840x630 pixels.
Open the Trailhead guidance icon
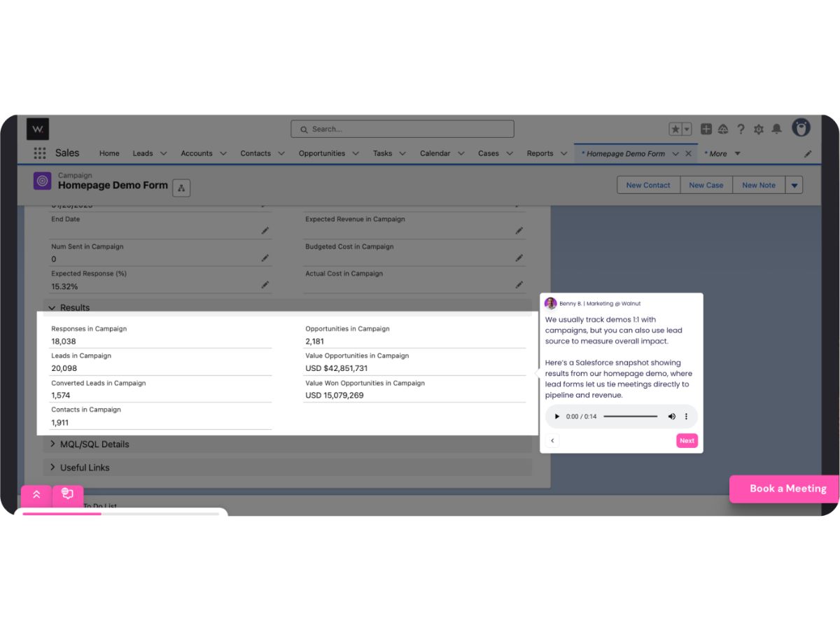click(x=723, y=129)
